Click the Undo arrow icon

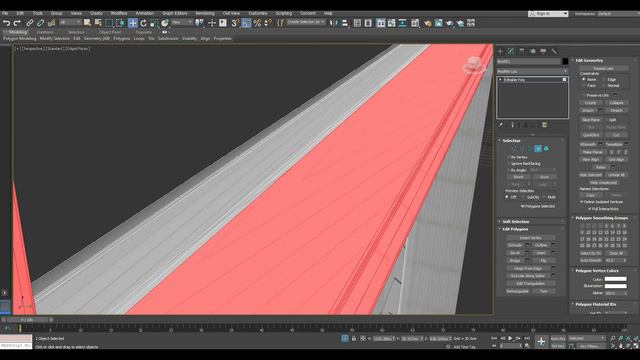[7, 23]
